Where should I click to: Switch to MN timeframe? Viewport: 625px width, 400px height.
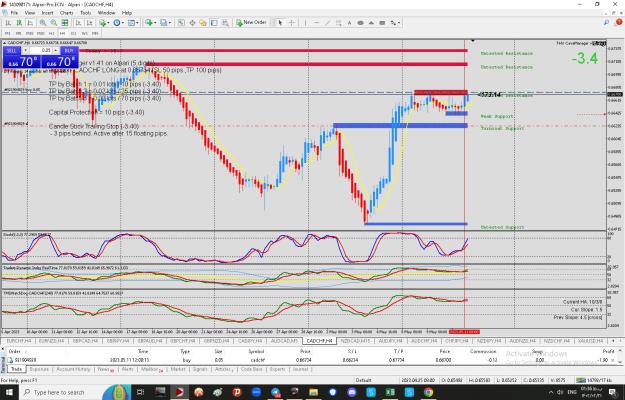click(x=95, y=33)
